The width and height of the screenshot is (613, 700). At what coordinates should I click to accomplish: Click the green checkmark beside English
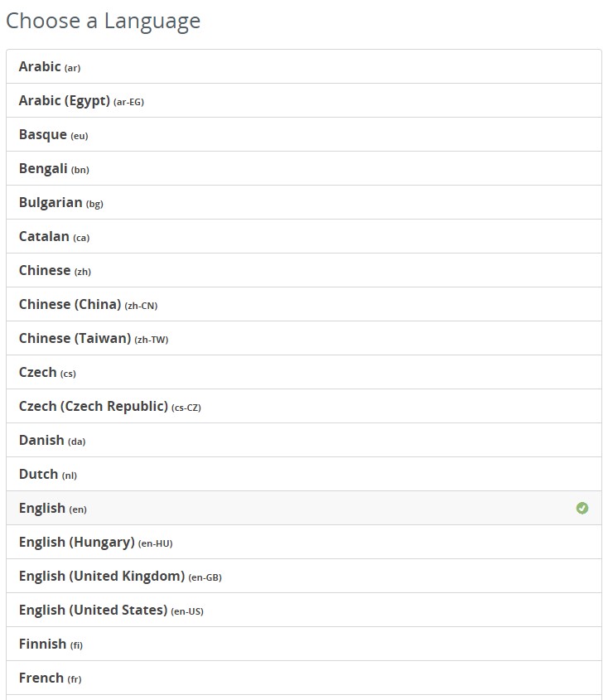(582, 508)
